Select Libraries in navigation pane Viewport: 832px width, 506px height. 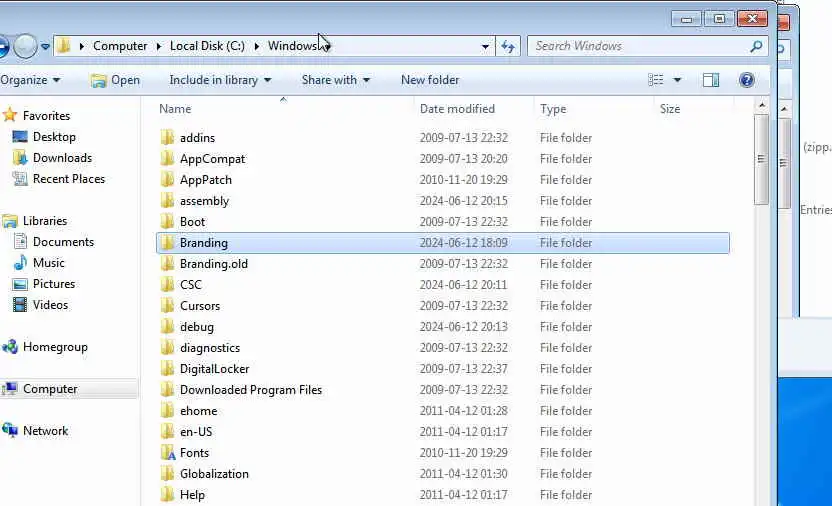pos(45,221)
